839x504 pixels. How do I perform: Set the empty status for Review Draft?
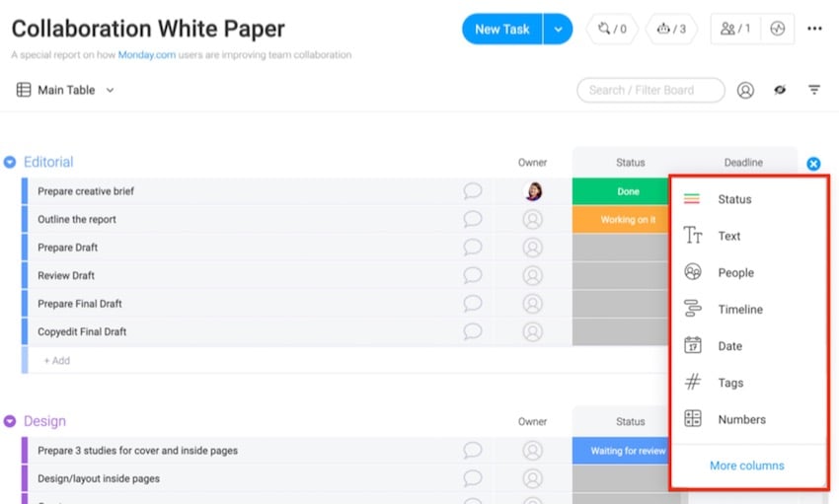pos(621,276)
